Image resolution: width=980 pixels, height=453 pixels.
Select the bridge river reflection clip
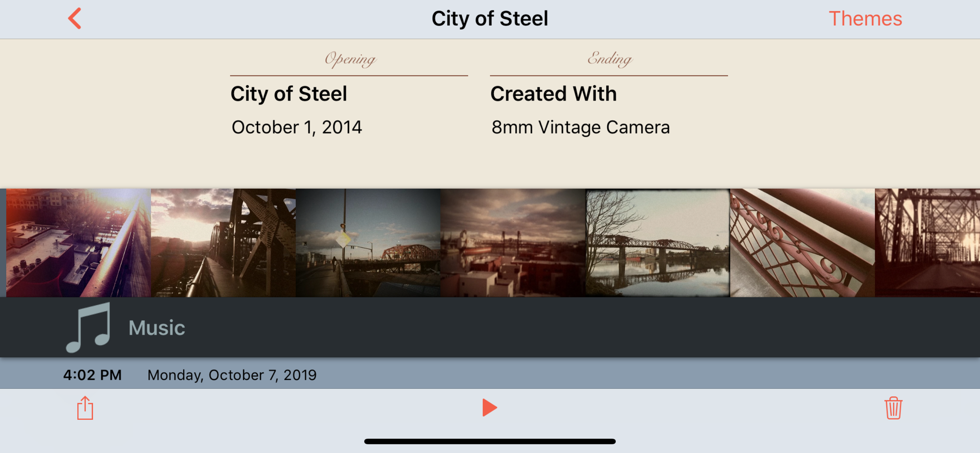tap(658, 243)
